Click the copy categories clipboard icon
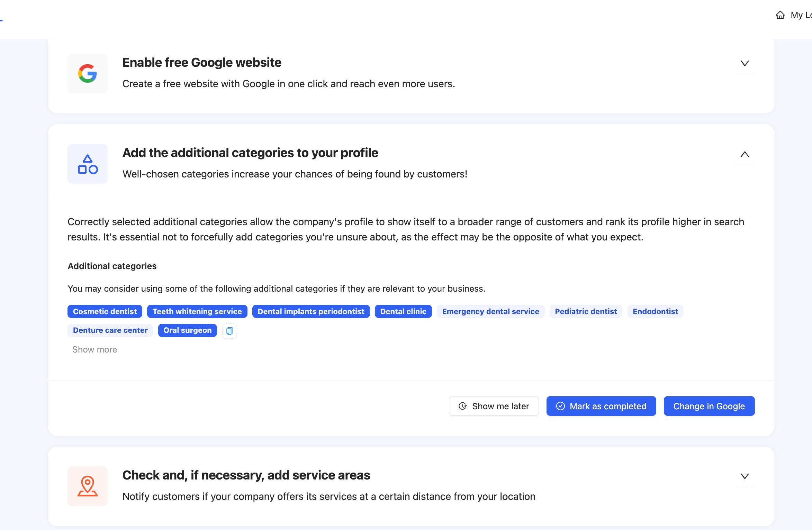 (229, 331)
